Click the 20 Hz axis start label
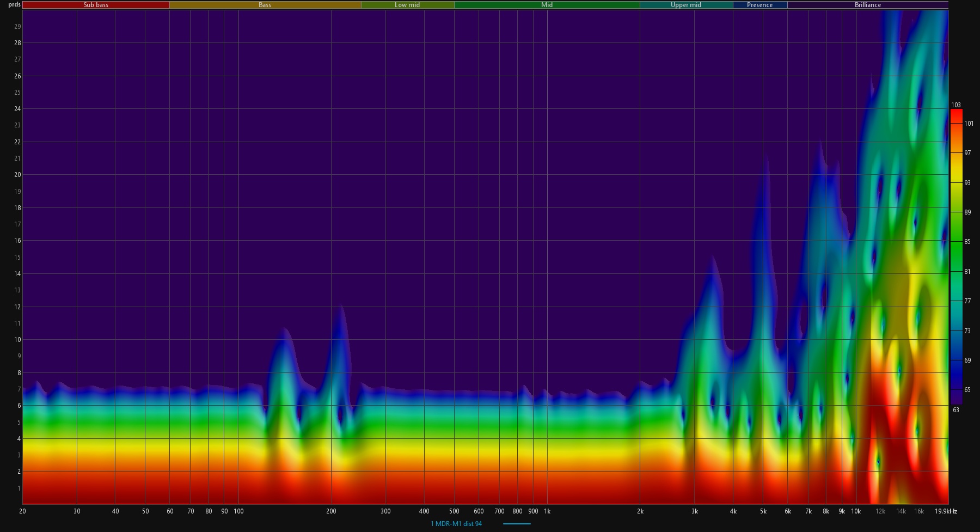 pos(22,511)
